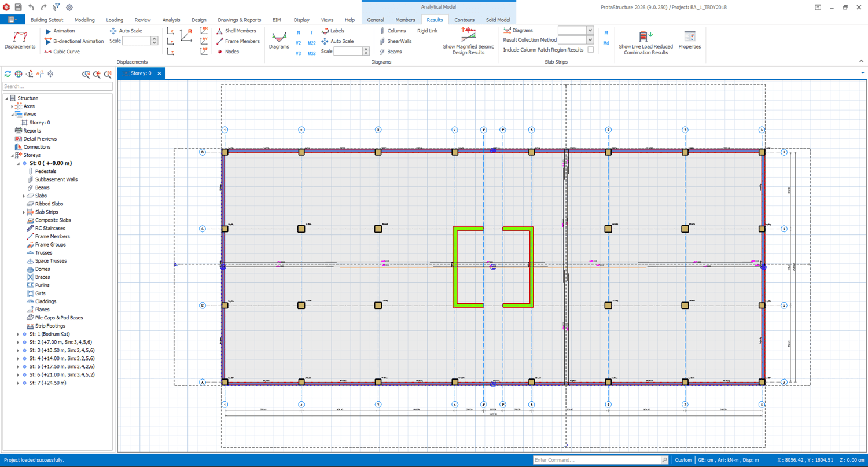868x467 pixels.
Task: Expand the Axes tree node
Action: tap(12, 106)
